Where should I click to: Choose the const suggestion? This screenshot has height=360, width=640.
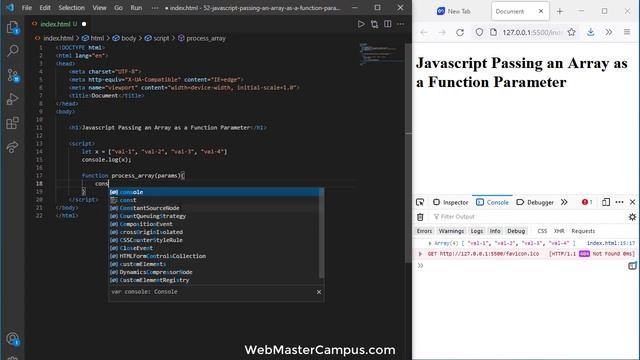click(216, 200)
